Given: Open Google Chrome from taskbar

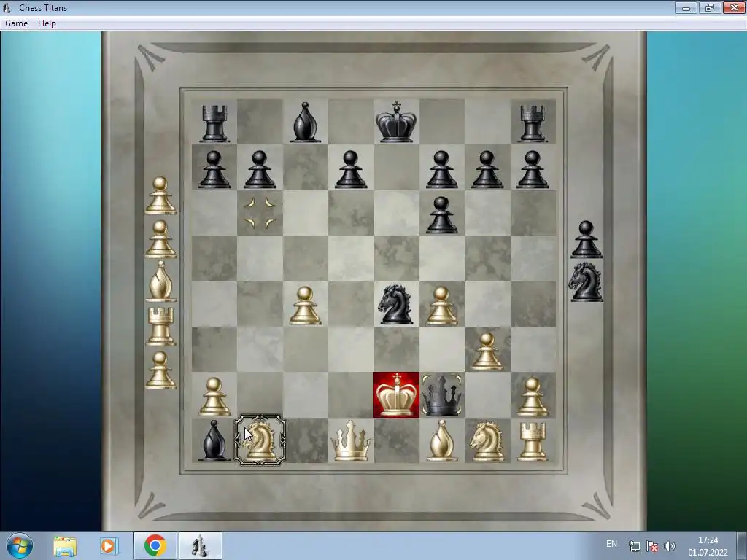Looking at the screenshot, I should (155, 545).
